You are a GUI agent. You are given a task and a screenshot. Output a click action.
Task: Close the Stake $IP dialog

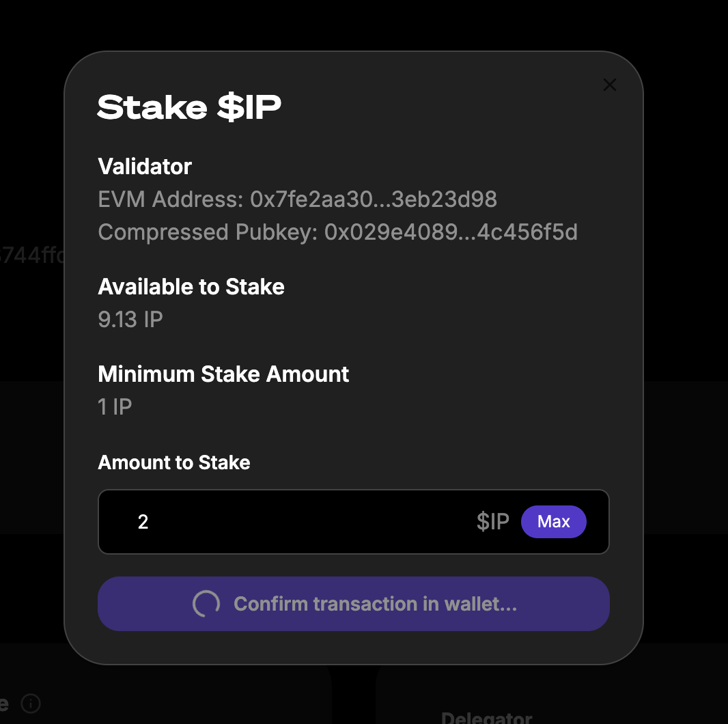[x=610, y=85]
